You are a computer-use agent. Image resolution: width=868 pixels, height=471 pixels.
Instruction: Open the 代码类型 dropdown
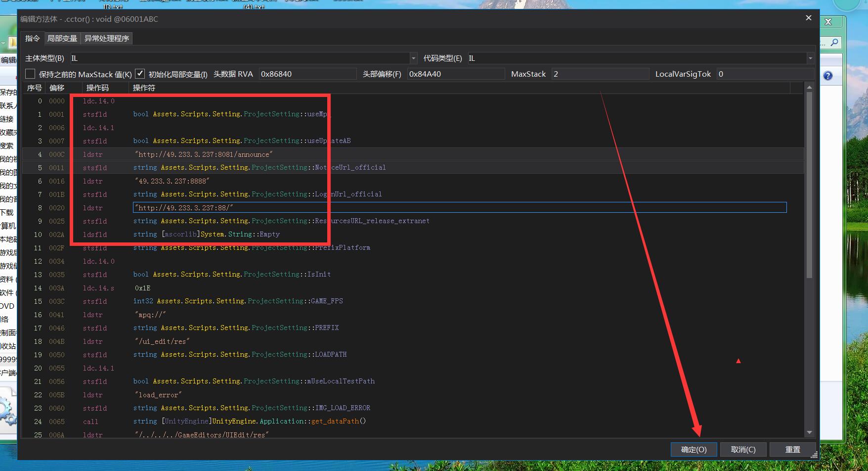tap(810, 58)
